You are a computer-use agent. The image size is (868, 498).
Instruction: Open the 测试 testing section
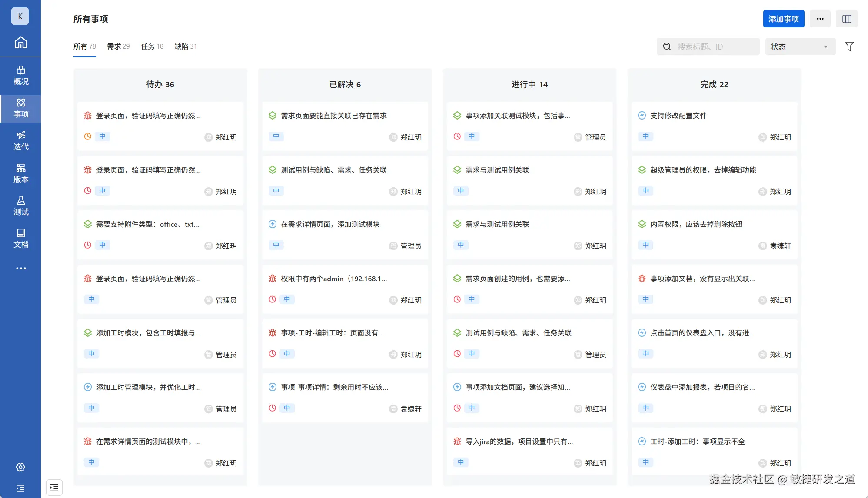(20, 206)
